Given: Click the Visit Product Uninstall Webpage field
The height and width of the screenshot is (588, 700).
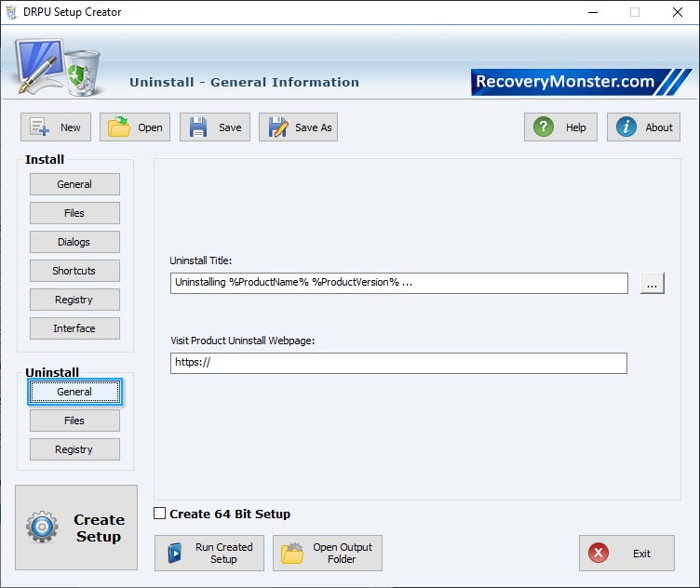Looking at the screenshot, I should pos(398,363).
